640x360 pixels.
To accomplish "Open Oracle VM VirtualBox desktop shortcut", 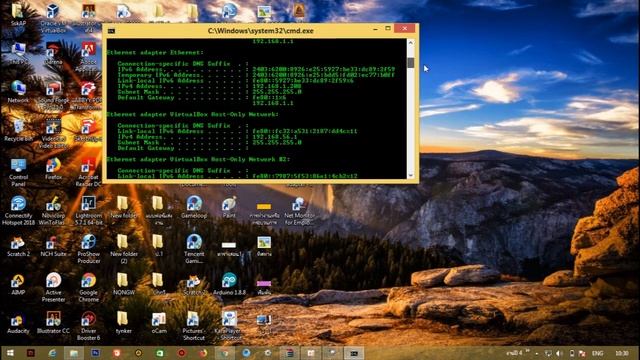I will click(53, 18).
